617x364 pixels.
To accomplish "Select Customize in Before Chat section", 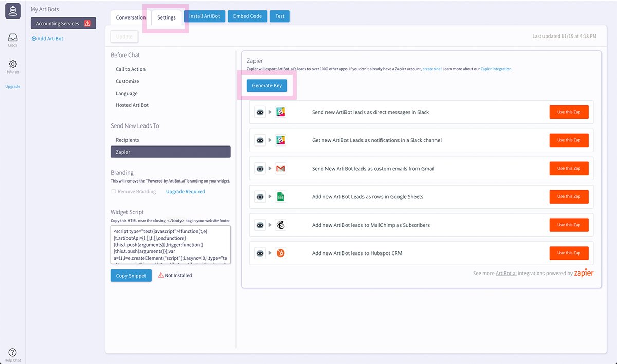I will (x=128, y=81).
